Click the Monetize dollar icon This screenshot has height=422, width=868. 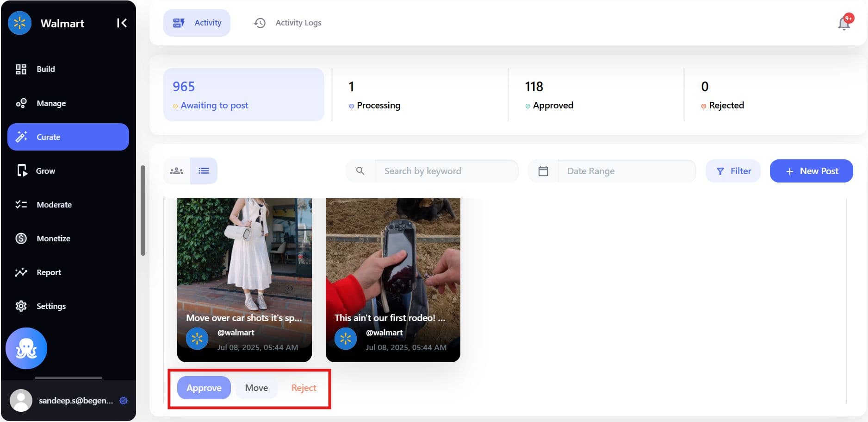point(21,239)
